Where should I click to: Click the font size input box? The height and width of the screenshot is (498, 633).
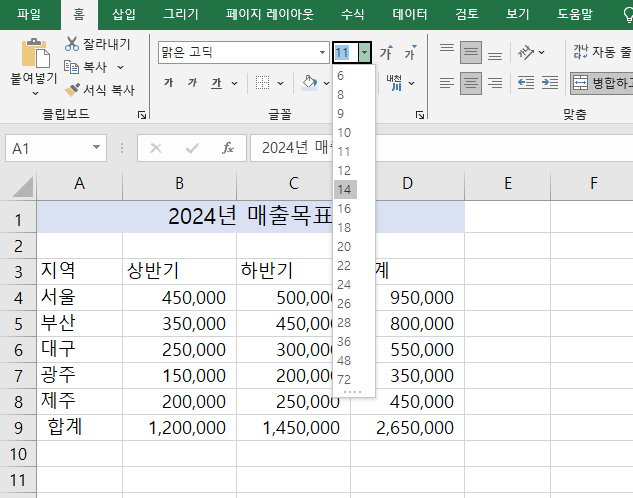(x=346, y=52)
